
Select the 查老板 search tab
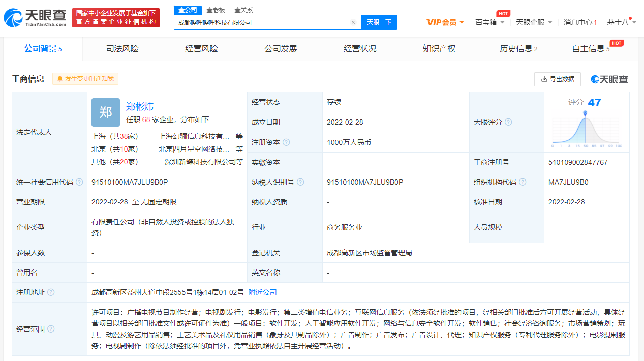216,10
